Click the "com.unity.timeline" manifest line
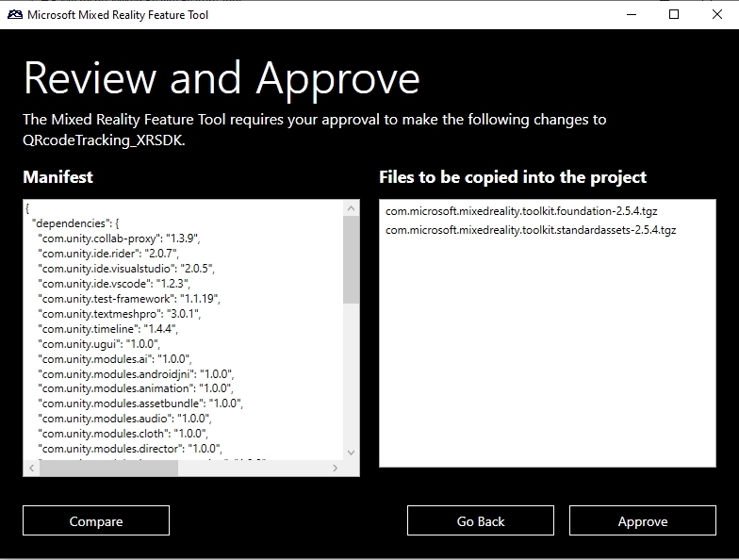The height and width of the screenshot is (560, 739). point(107,328)
